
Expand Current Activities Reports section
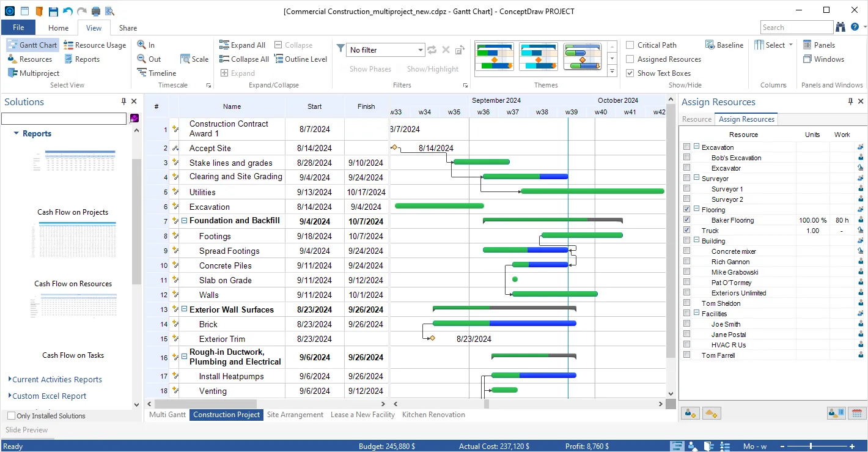tap(57, 380)
